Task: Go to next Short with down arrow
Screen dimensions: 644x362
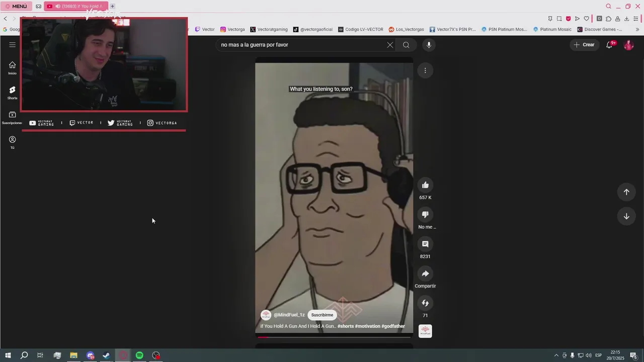Action: tap(626, 216)
